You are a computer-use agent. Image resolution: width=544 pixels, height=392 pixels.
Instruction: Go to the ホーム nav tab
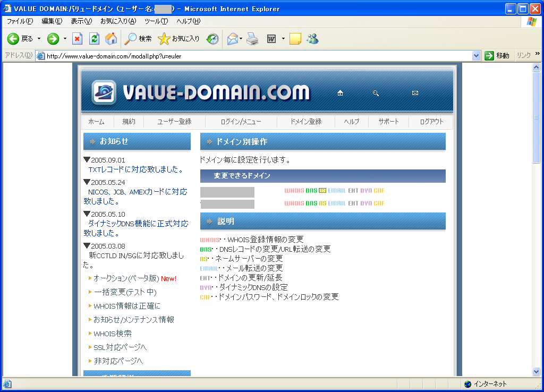point(96,122)
